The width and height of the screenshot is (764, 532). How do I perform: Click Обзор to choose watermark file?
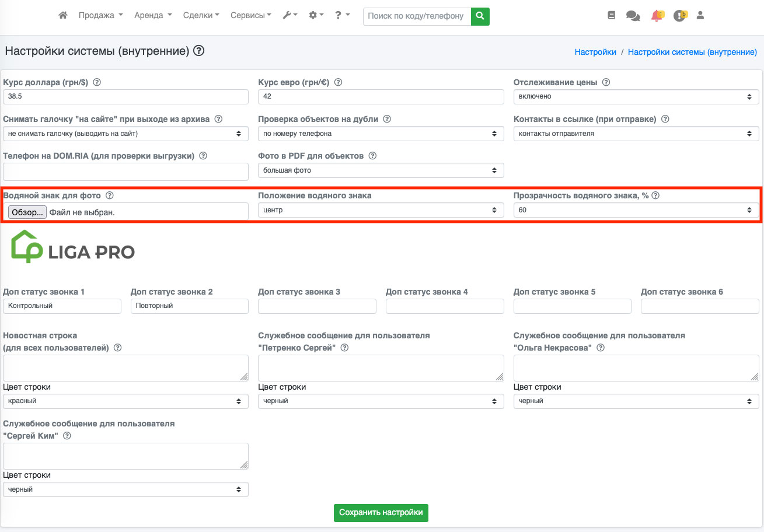pos(27,212)
